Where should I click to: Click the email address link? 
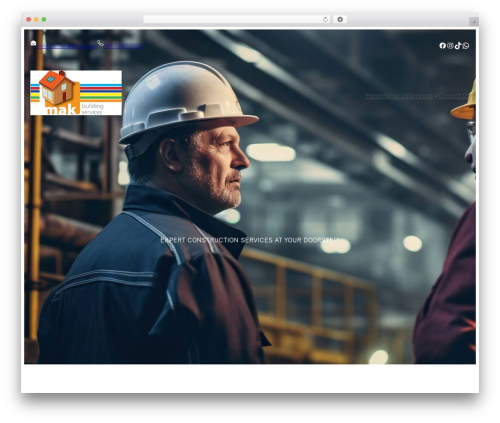click(67, 46)
